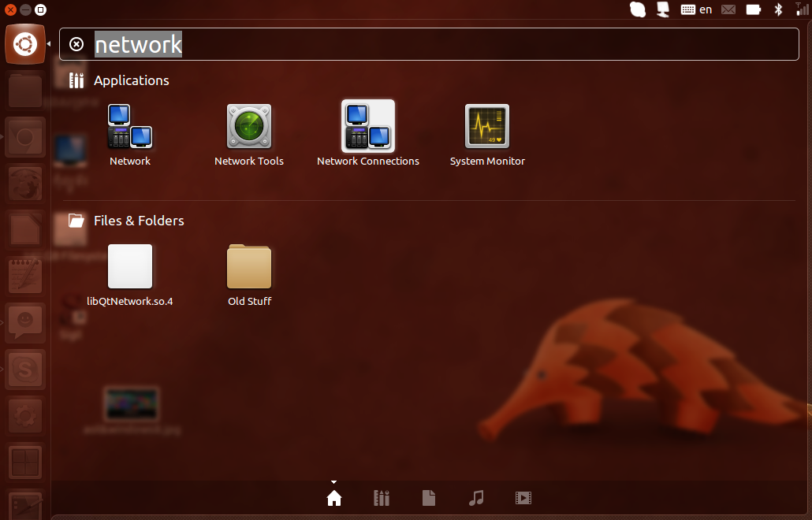The height and width of the screenshot is (520, 812).
Task: Switch to the Files lens
Action: tap(429, 498)
